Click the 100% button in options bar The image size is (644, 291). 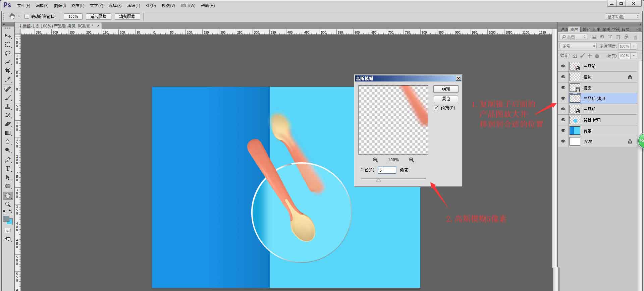click(73, 16)
